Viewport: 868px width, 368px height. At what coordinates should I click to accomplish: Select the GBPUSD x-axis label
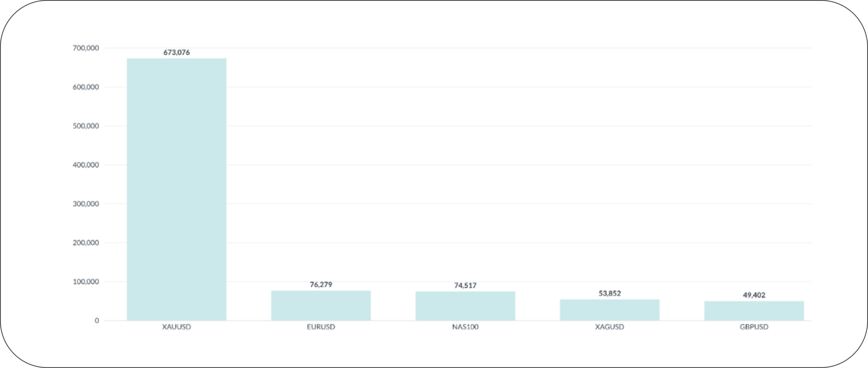tap(754, 327)
